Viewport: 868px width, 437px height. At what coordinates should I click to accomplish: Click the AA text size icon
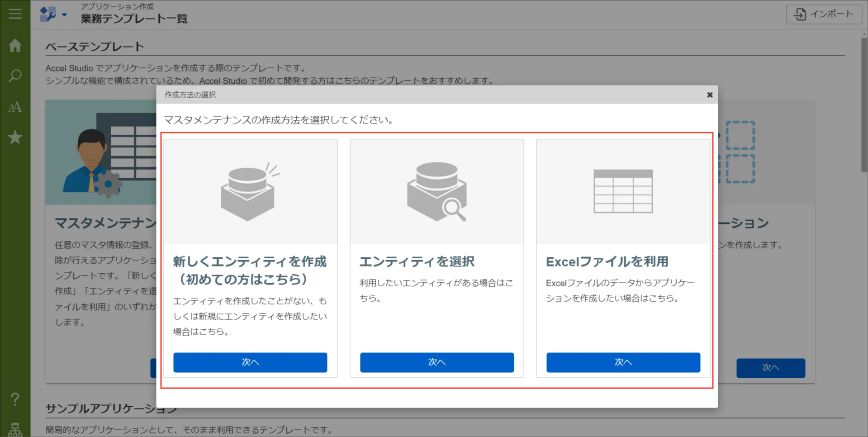(15, 107)
